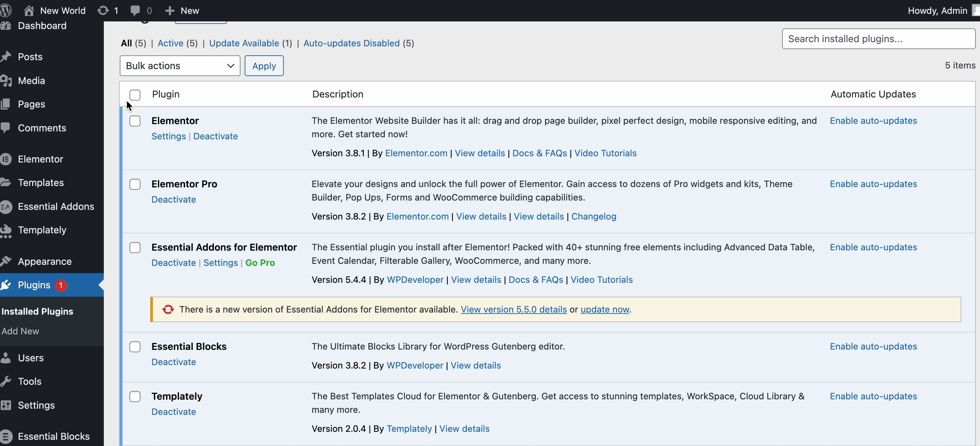Open the New World home icon

(29, 10)
